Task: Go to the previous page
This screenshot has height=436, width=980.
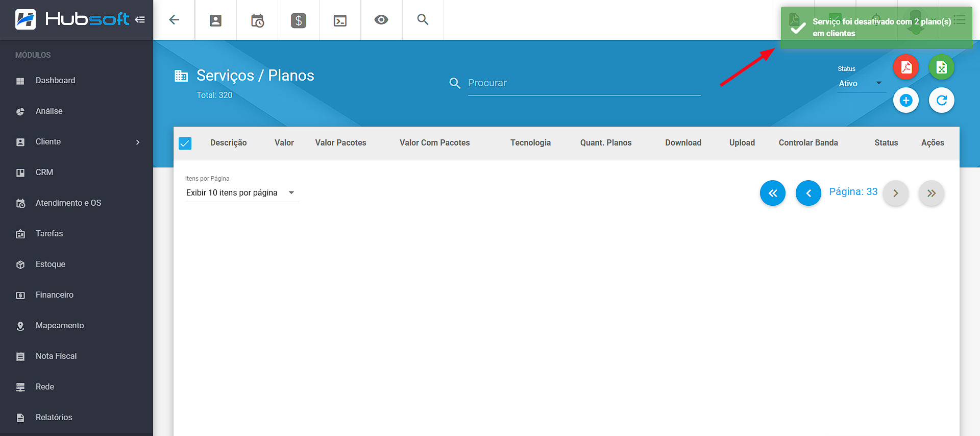Action: click(x=808, y=193)
